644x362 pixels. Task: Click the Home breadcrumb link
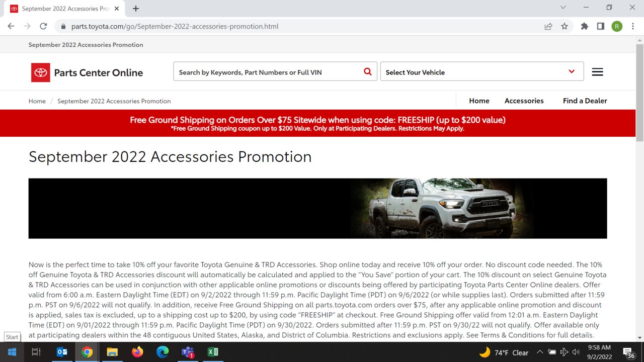click(x=37, y=101)
